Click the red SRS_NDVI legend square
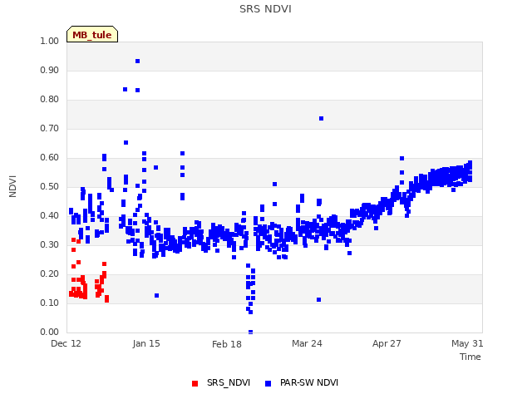Viewport: 532px width, 399px height. tap(195, 383)
